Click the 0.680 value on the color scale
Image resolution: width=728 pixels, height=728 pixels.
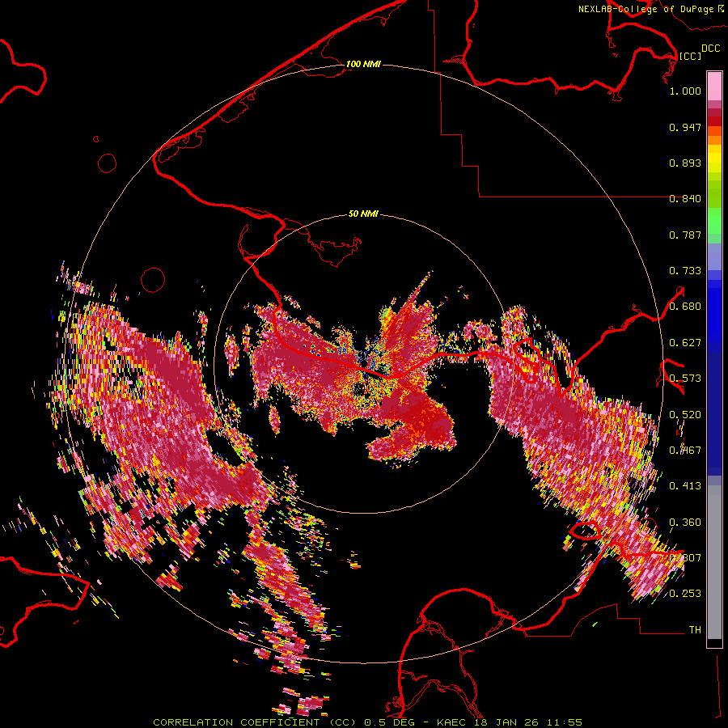coord(685,307)
